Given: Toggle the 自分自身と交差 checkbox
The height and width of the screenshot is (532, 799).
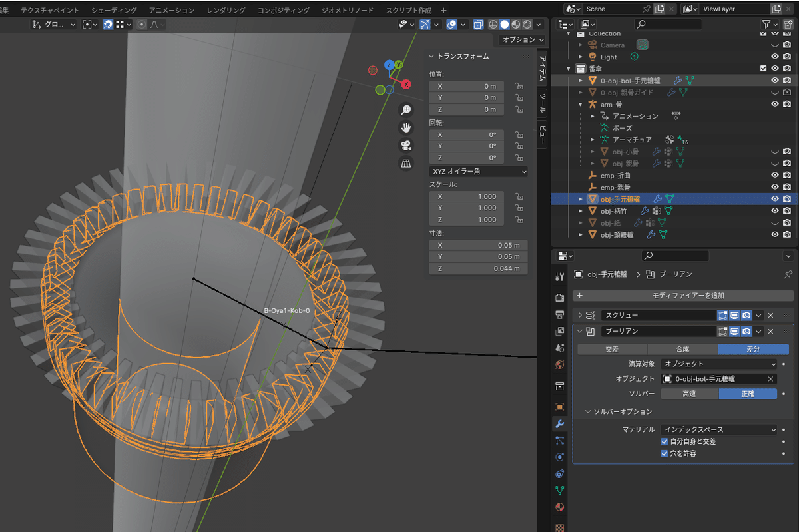Looking at the screenshot, I should pyautogui.click(x=664, y=441).
